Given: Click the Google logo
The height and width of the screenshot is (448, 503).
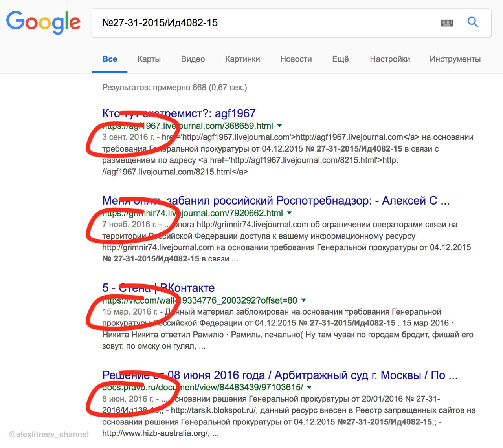Looking at the screenshot, I should [43, 22].
